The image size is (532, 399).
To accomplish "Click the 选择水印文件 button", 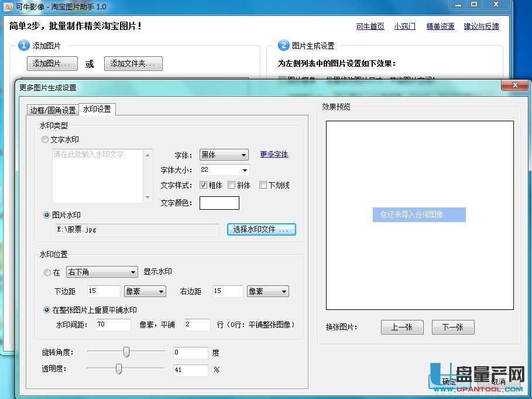I will tap(261, 230).
